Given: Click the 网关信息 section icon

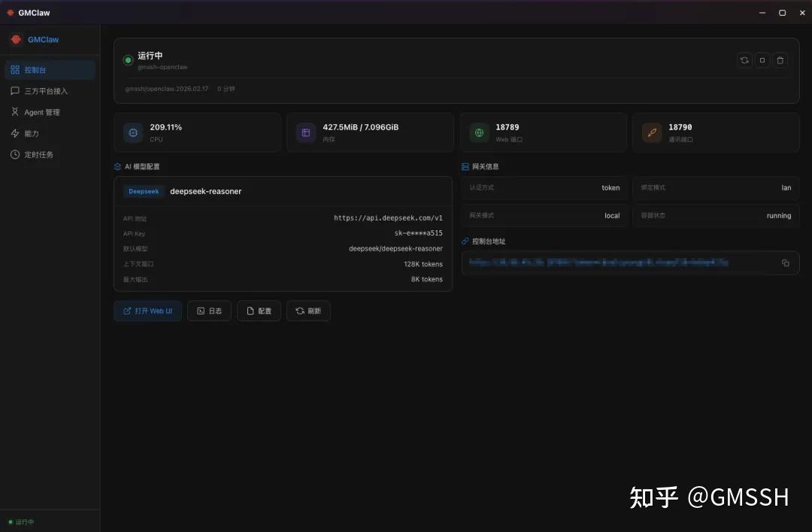Looking at the screenshot, I should (465, 166).
